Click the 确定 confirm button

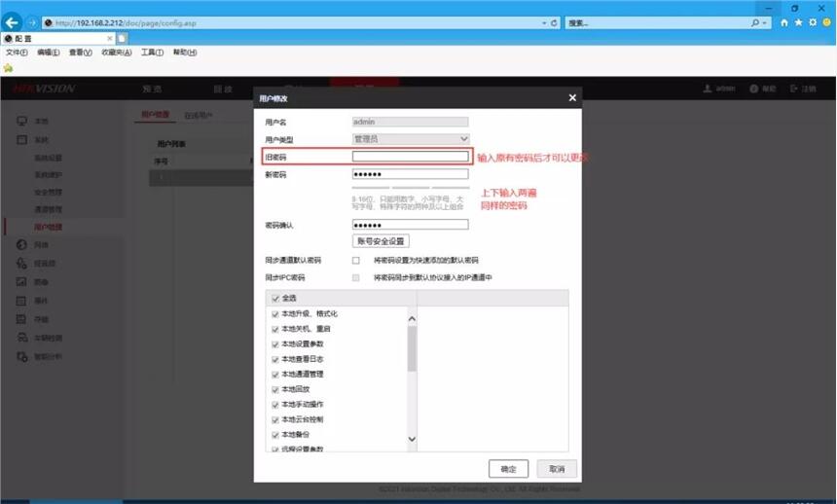point(508,469)
